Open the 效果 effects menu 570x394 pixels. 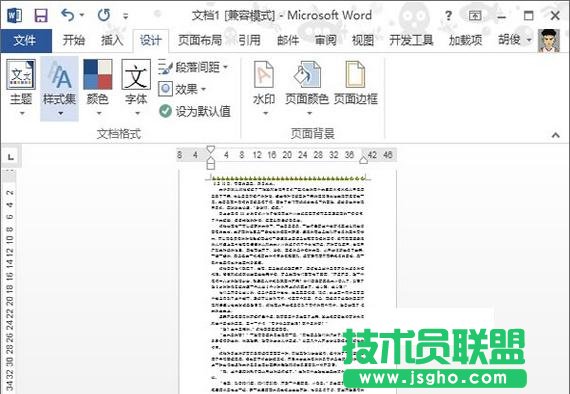[182, 89]
